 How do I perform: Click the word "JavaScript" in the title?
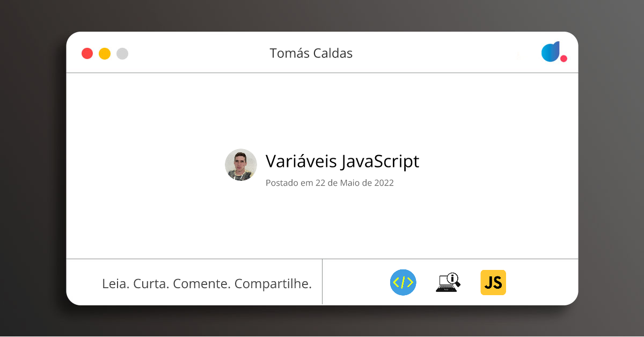(380, 161)
